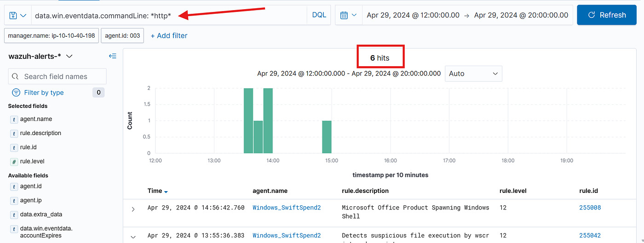Edit the commandLine http search query field
Screen dimensions: 644x243
169,15
